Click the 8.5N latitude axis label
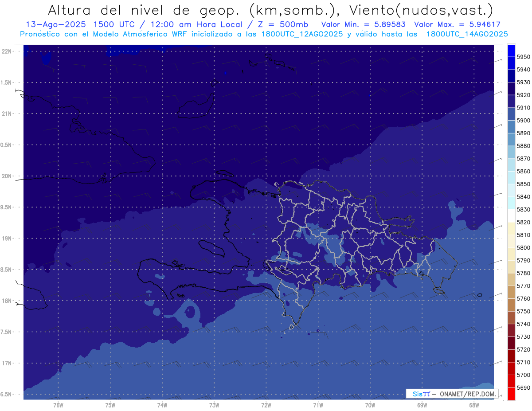The width and height of the screenshot is (532, 411). pyautogui.click(x=6, y=270)
